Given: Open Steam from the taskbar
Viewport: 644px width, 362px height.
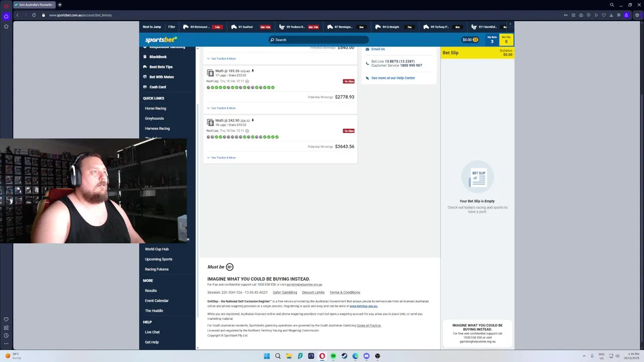Looking at the screenshot, I should (x=344, y=356).
